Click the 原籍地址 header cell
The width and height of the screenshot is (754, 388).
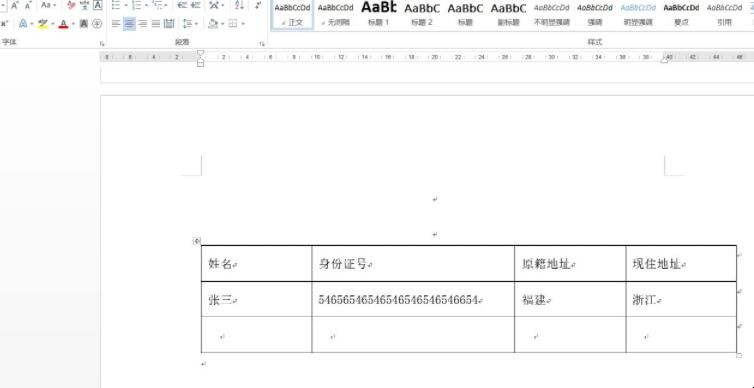pyautogui.click(x=570, y=263)
